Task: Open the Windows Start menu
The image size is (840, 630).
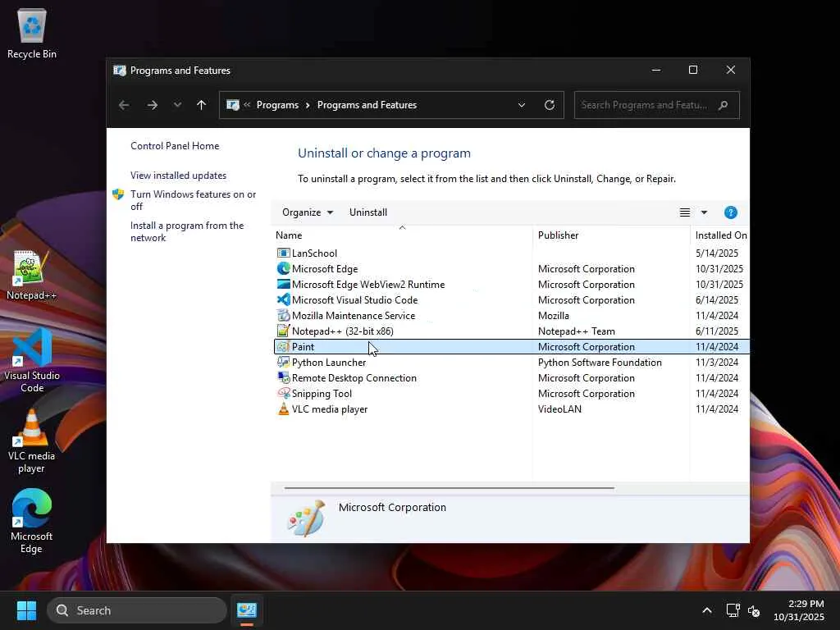Action: coord(26,610)
